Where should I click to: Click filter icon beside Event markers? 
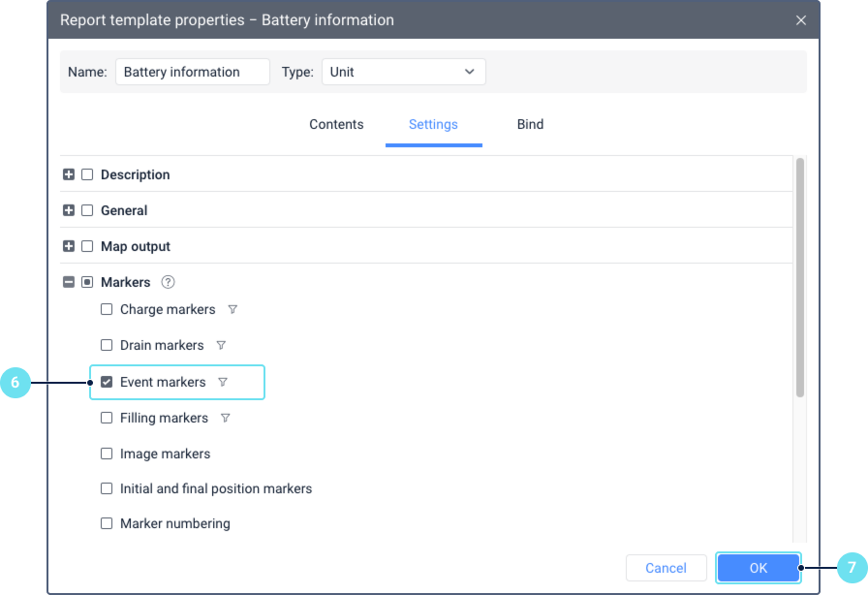click(x=223, y=382)
